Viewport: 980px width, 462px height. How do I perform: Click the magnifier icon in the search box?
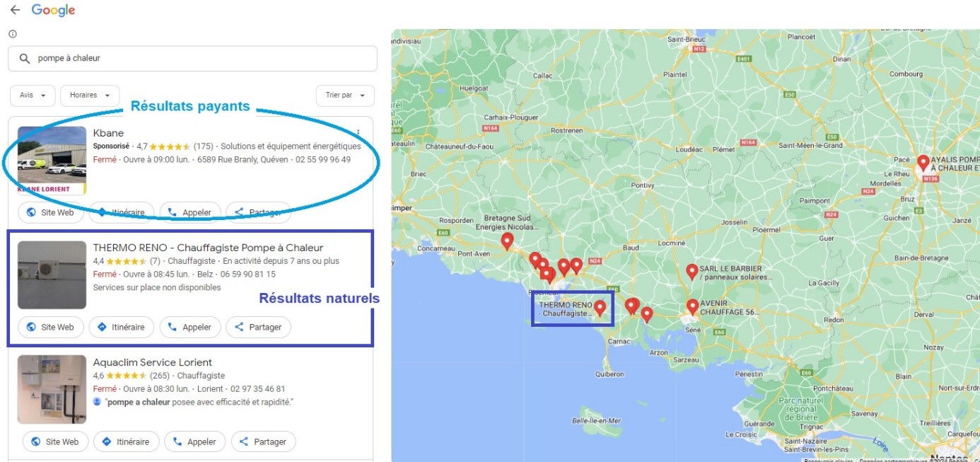click(x=24, y=59)
